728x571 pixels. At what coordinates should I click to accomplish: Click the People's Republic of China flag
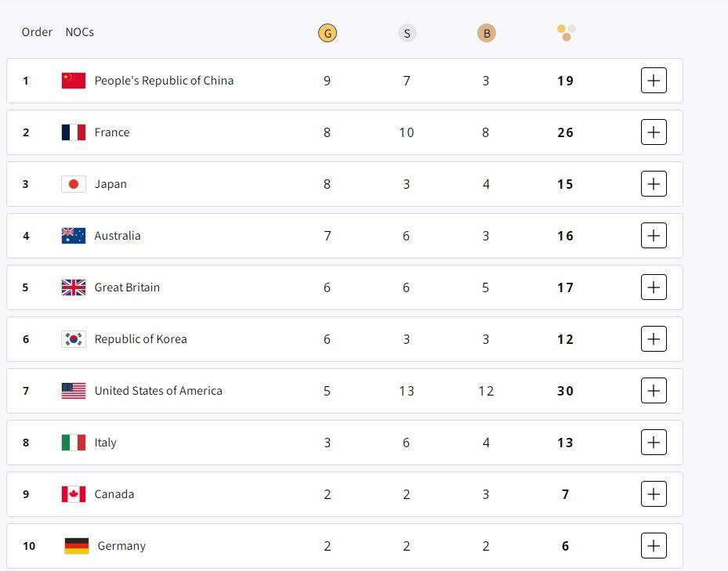click(x=73, y=80)
